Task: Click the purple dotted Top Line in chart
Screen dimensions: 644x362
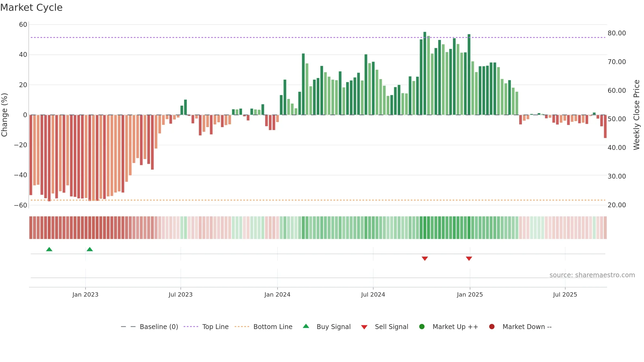Action: point(318,37)
